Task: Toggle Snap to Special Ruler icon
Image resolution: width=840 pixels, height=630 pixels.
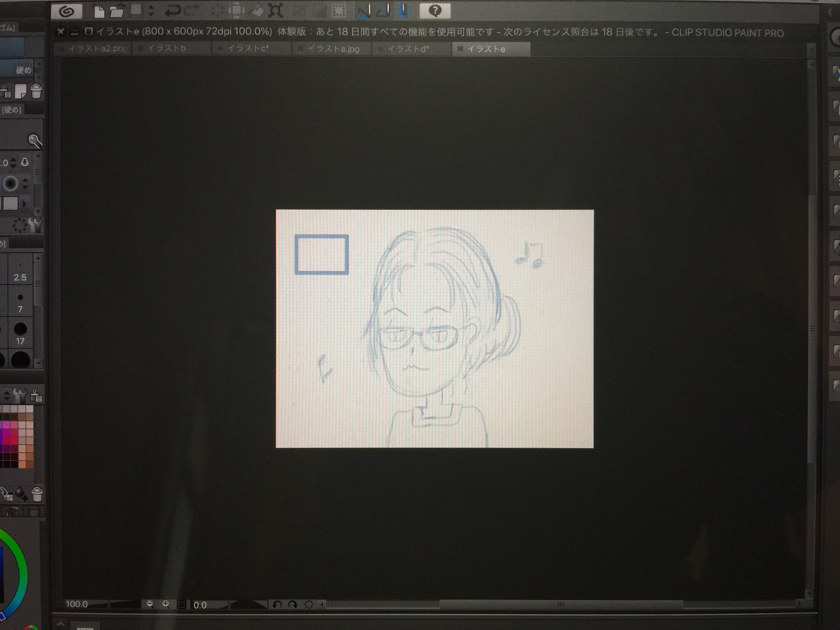Action: click(x=384, y=11)
